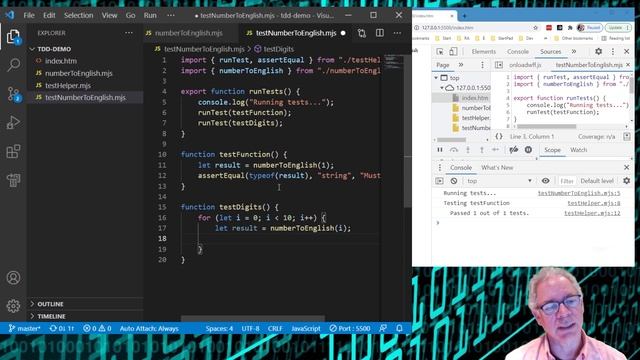
Task: Open the Default levels dropdown
Action: [597, 181]
